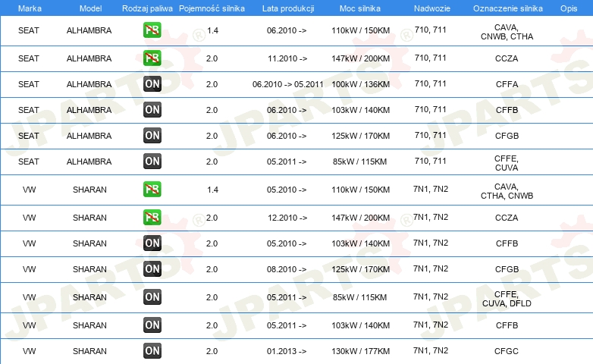Viewport: 593px width, 364px height.
Task: Click 110kW / 150KM in the SEAT Alhambra row
Action: [x=360, y=30]
